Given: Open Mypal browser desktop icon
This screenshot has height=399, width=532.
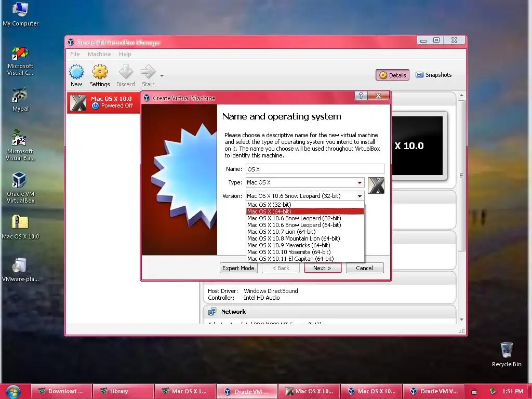Looking at the screenshot, I should coord(20,100).
